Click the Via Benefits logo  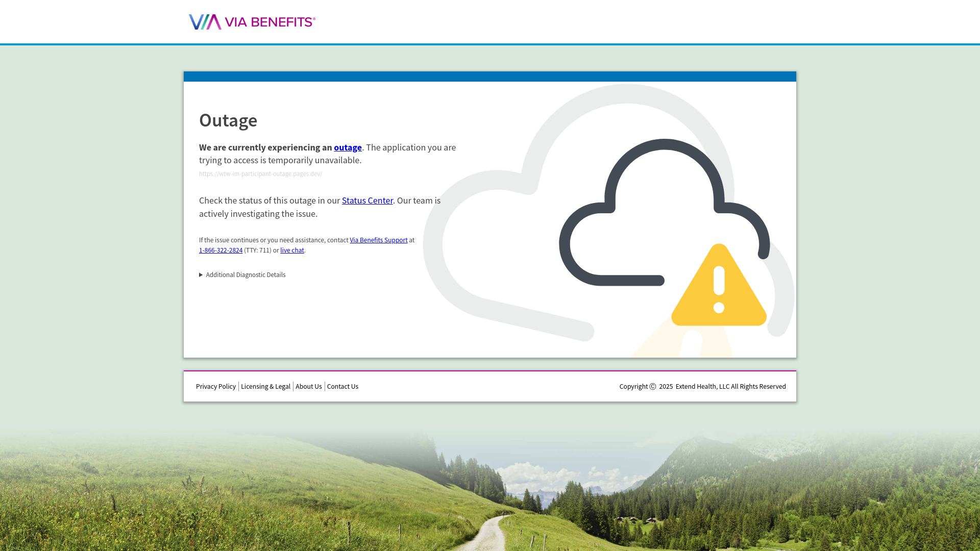252,22
